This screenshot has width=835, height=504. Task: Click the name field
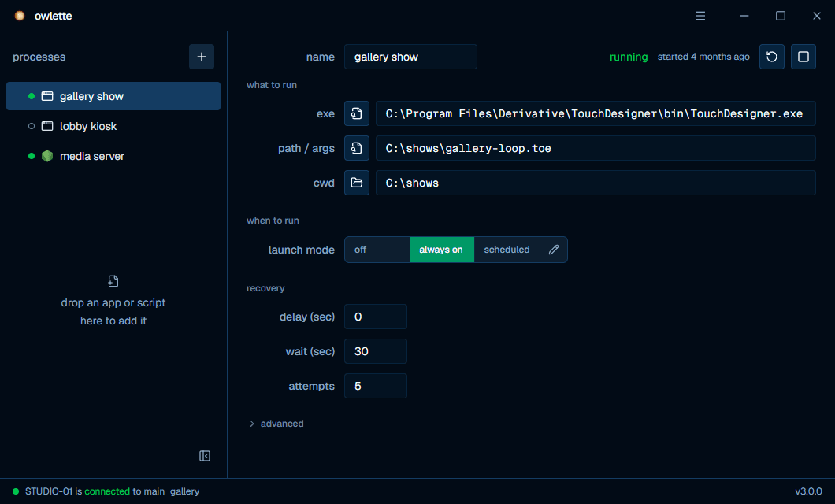click(x=410, y=57)
